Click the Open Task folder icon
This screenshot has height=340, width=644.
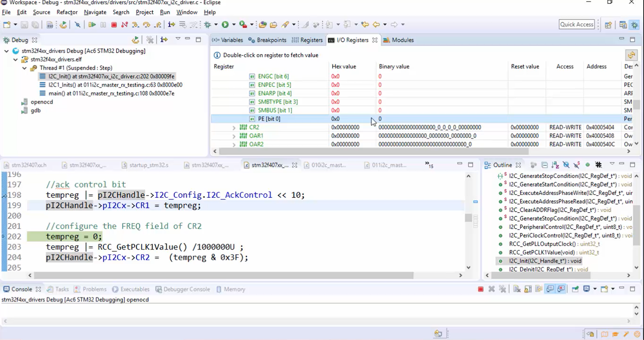274,25
